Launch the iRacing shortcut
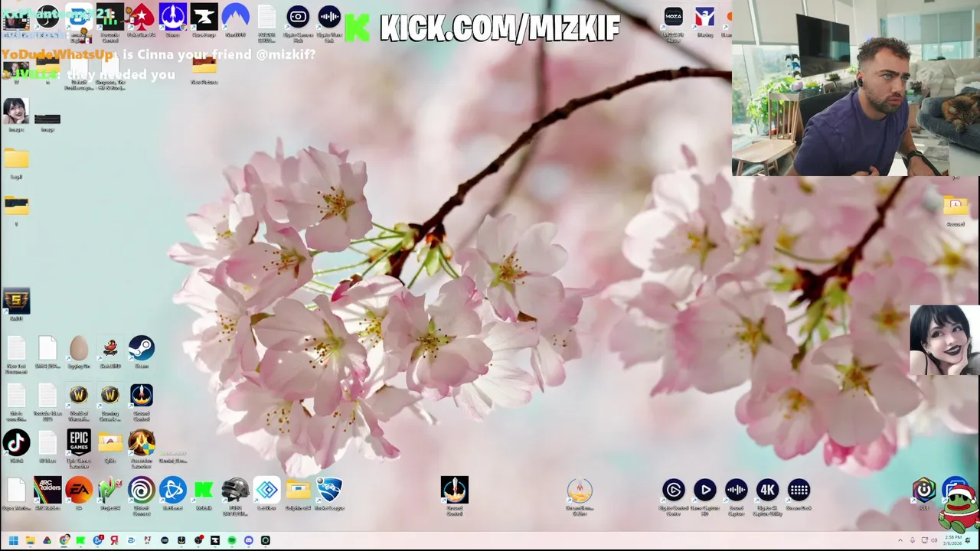Viewport: 980px width, 551px height. pyautogui.click(x=705, y=16)
